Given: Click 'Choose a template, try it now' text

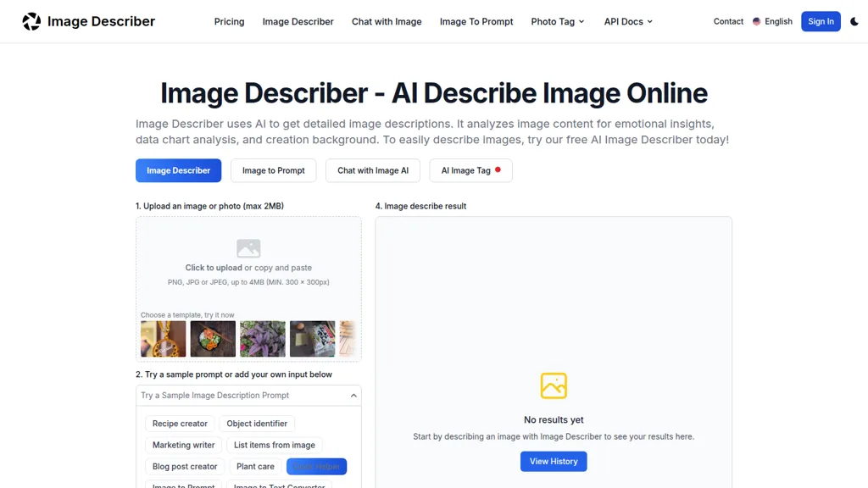Looking at the screenshot, I should tap(187, 315).
